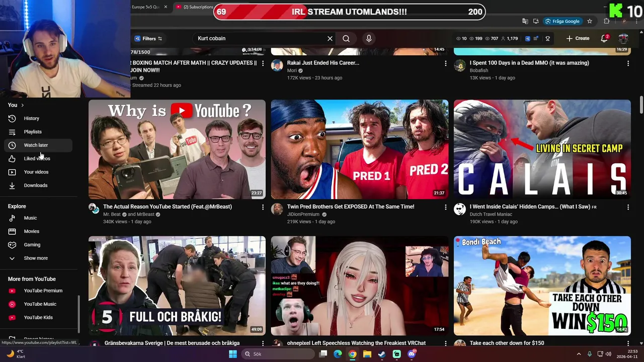
Task: Open Mori channel avatar
Action: [x=277, y=66]
